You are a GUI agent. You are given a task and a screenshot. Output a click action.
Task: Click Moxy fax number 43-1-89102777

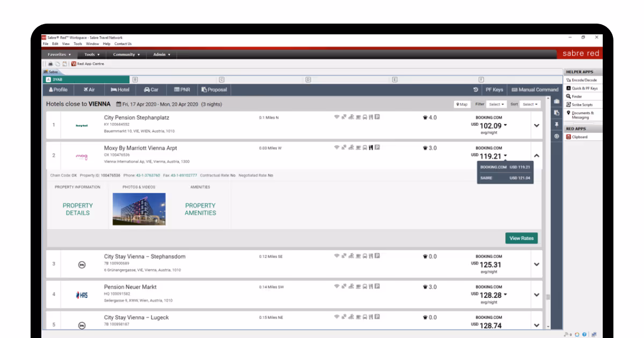[x=183, y=175]
